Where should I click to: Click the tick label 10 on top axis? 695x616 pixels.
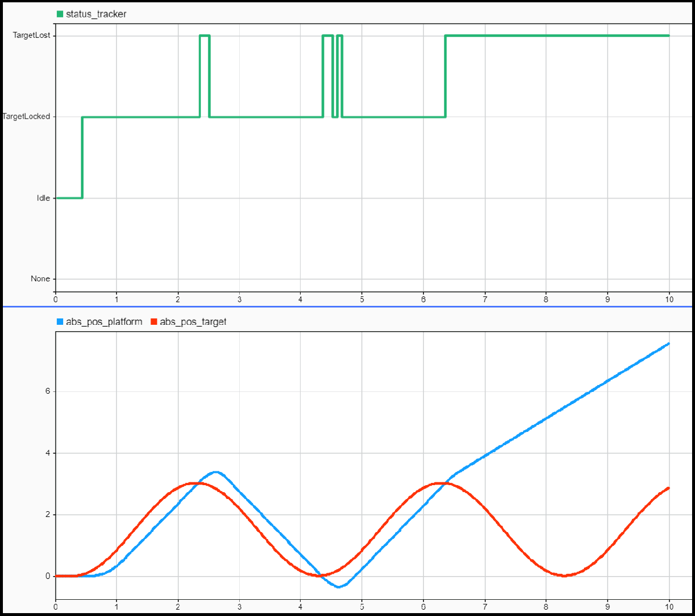tap(669, 299)
